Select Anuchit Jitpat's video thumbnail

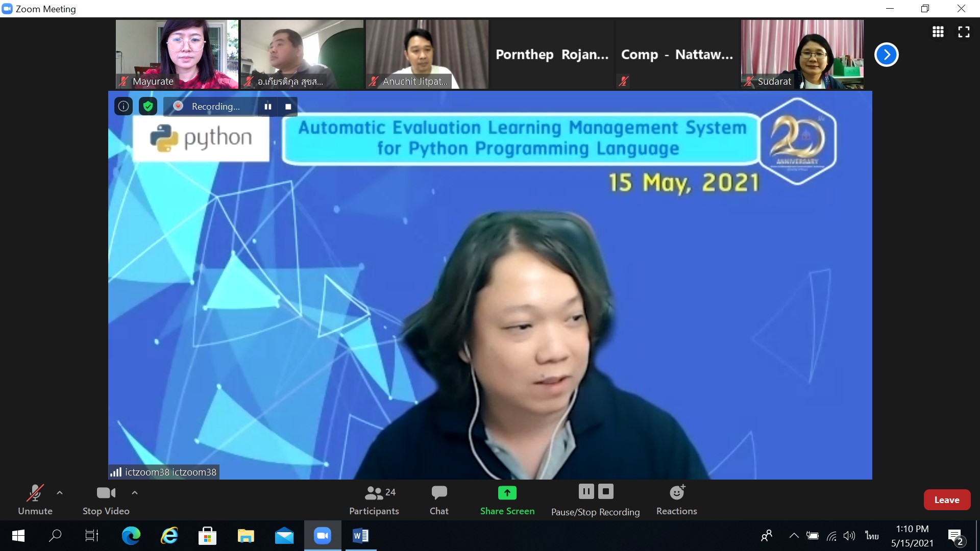(427, 54)
